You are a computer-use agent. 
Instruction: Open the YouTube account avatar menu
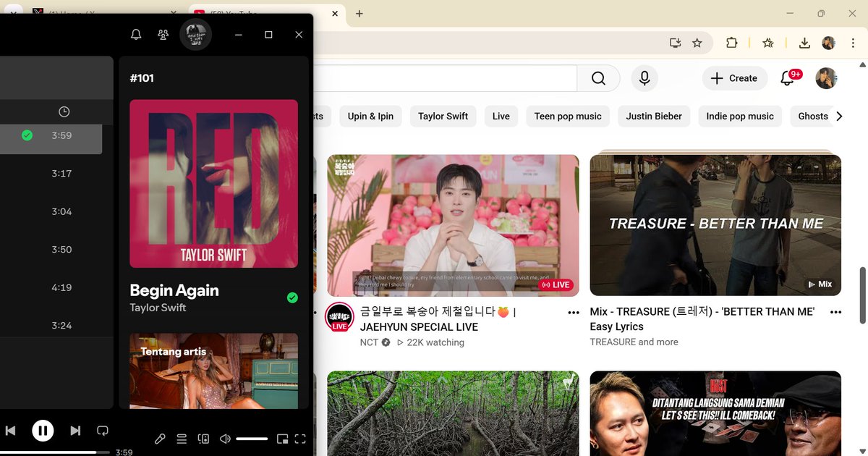coord(826,78)
